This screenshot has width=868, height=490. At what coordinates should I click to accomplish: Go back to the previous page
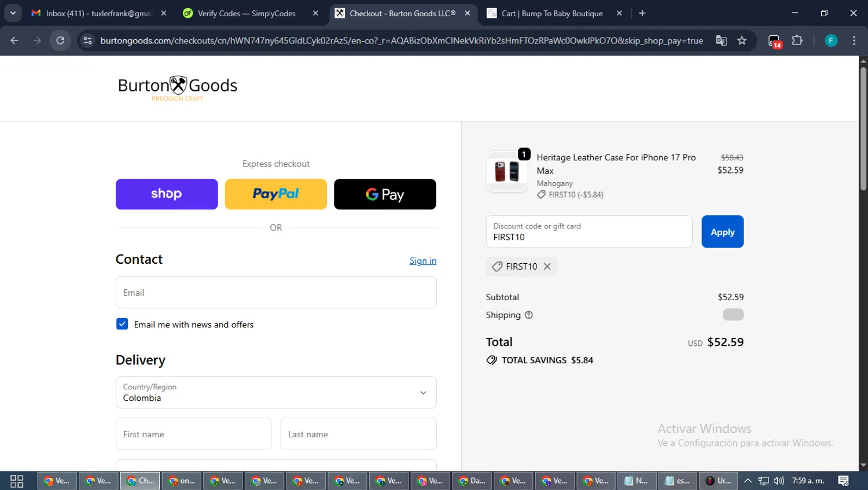(14, 40)
